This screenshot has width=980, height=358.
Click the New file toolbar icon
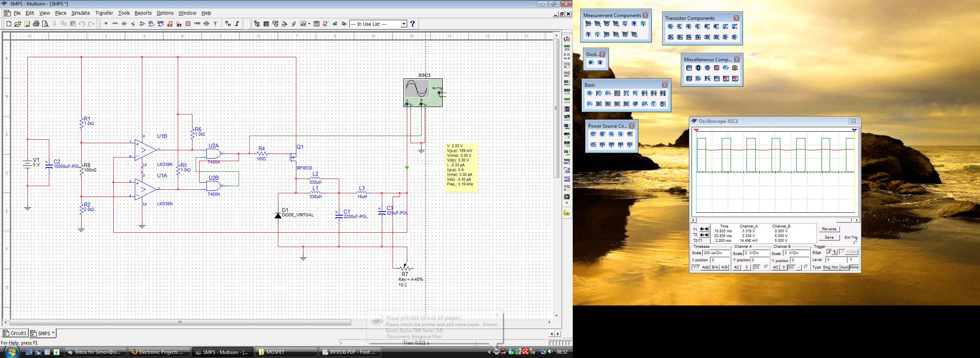[x=9, y=24]
